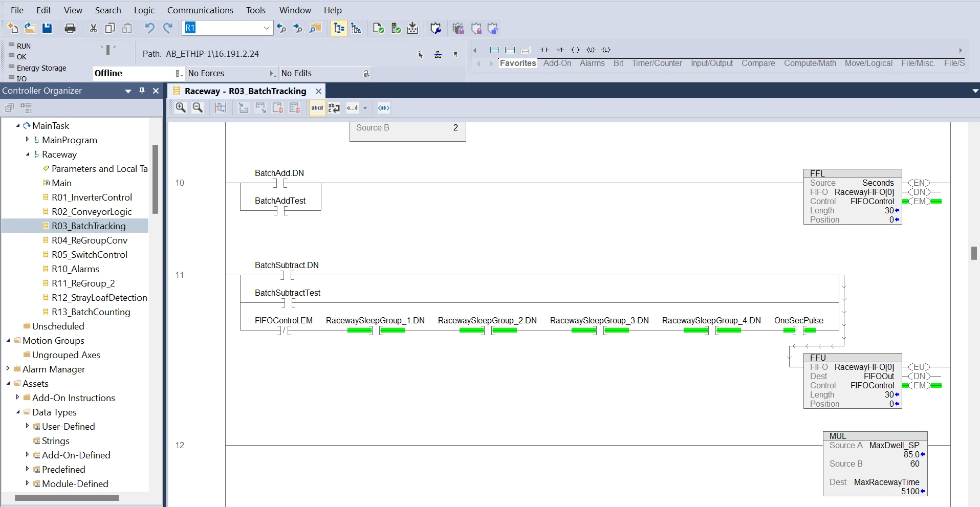The width and height of the screenshot is (980, 507).
Task: Open the a...d truncate options dropdown arrow
Action: [365, 108]
